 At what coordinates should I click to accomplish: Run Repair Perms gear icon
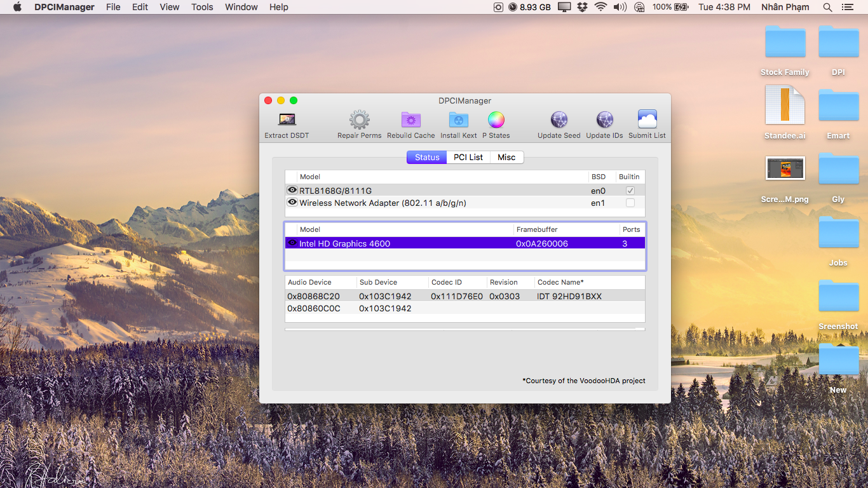(x=359, y=119)
